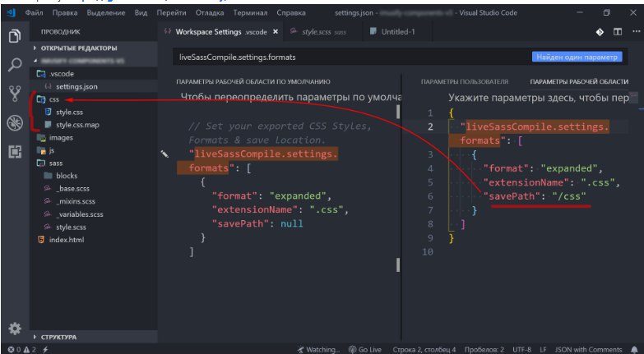Split the editor to the right
Viewport: 644px width, 354px height.
point(618,32)
